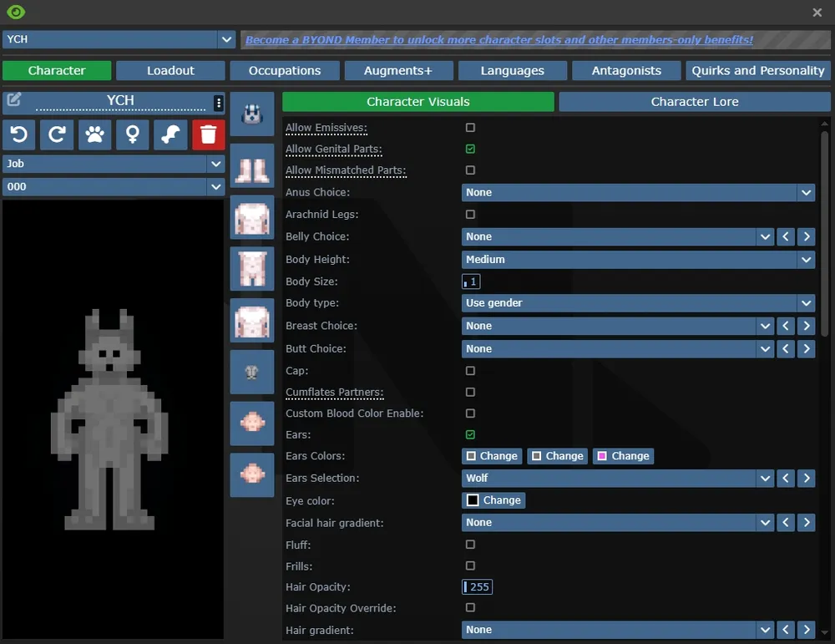Disable the Allow Genital Parts checkbox

pos(470,149)
